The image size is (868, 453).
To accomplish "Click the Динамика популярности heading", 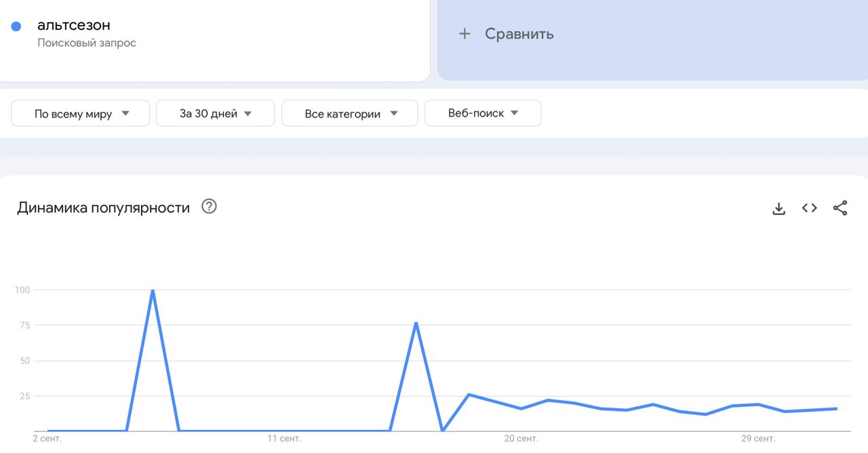I will pos(103,208).
